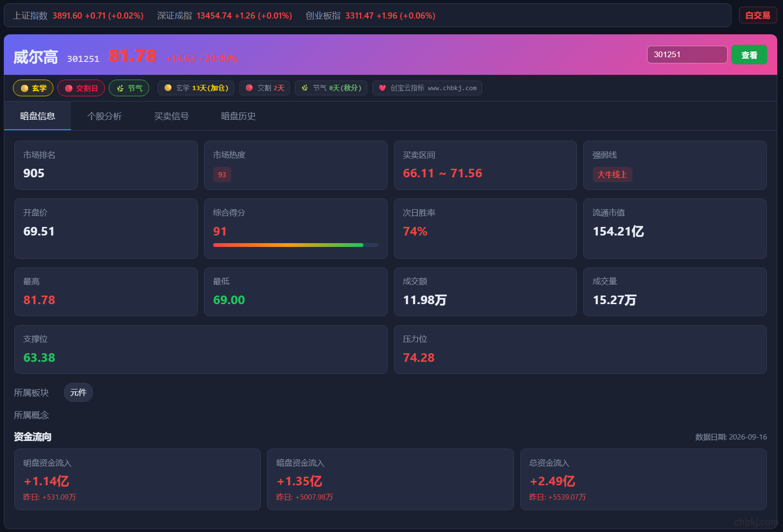Screen dimensions: 783x532
Task: Click the 大牛线上 strength badge
Action: tap(612, 174)
